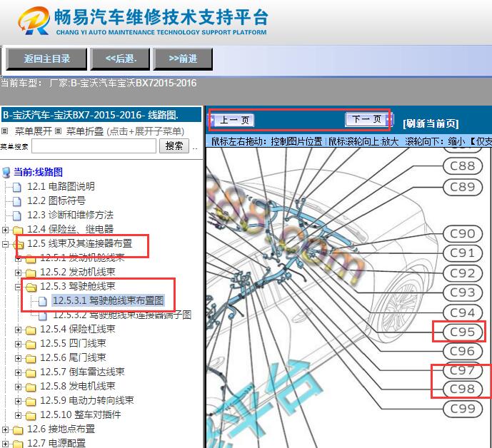
Task: Open next page with 下一页 button
Action: pyautogui.click(x=368, y=119)
